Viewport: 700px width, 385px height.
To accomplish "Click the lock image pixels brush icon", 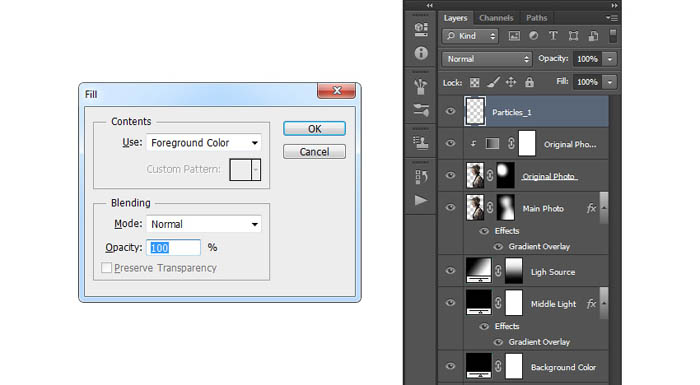I will (x=493, y=82).
